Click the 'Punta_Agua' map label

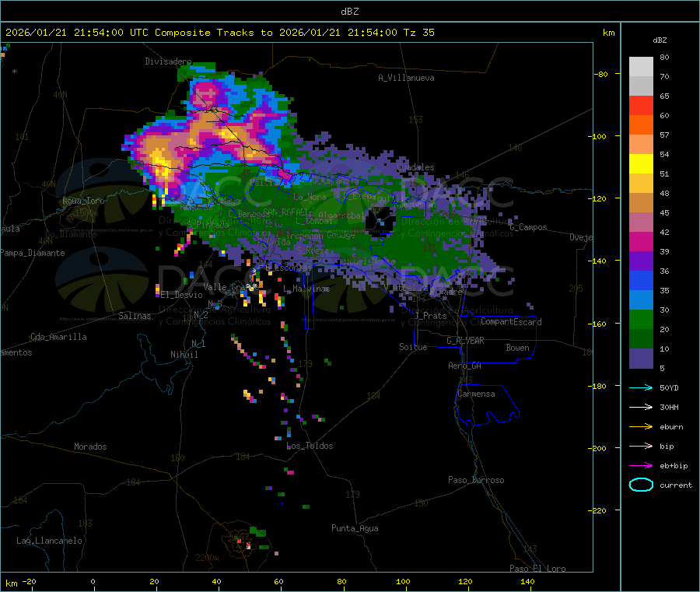point(355,528)
